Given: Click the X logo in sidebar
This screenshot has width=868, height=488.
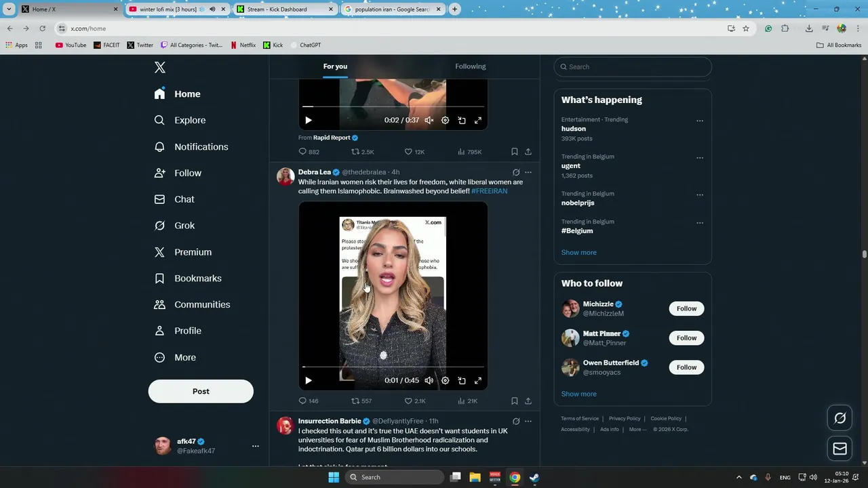Looking at the screenshot, I should pos(160,67).
